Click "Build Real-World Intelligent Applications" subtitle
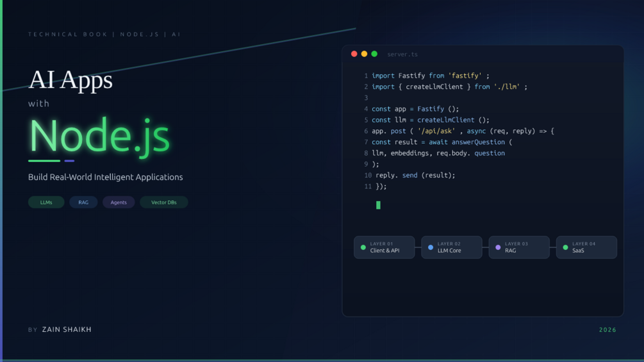The image size is (644, 362). click(106, 177)
